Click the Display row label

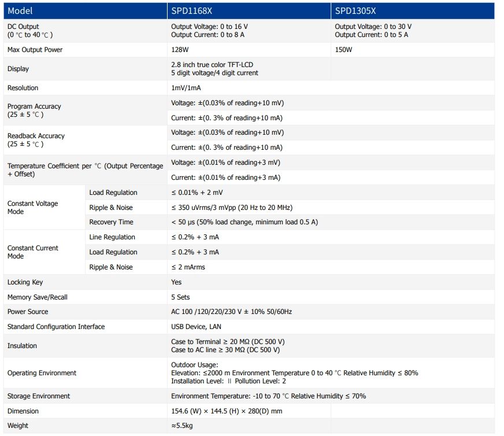(x=18, y=69)
